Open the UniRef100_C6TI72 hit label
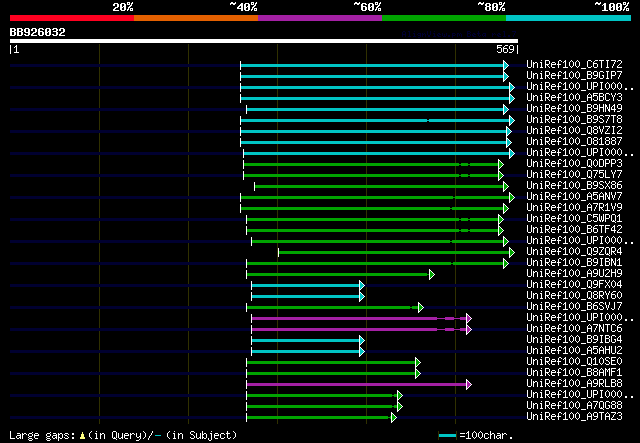The width and height of the screenshot is (640, 443). tap(574, 65)
